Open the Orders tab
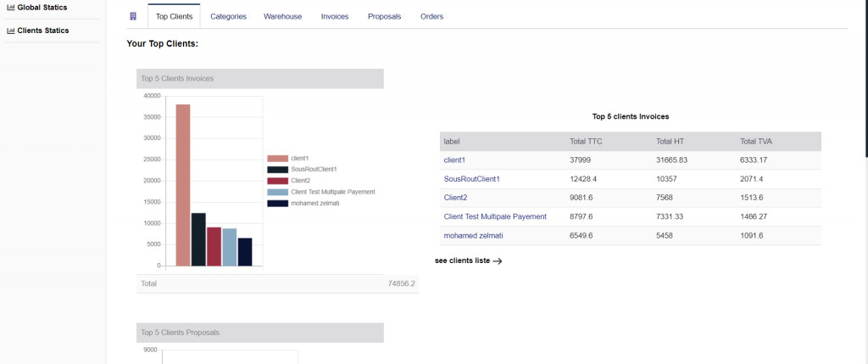Viewport: 868px width, 364px height. (x=431, y=16)
